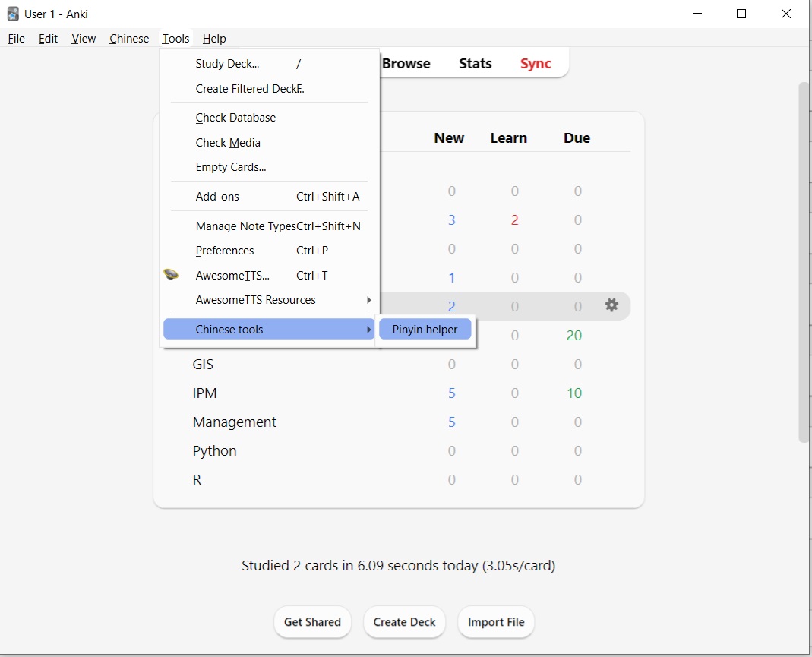Open the IPM deck
Screen dimensions: 812x657
pyautogui.click(x=204, y=393)
